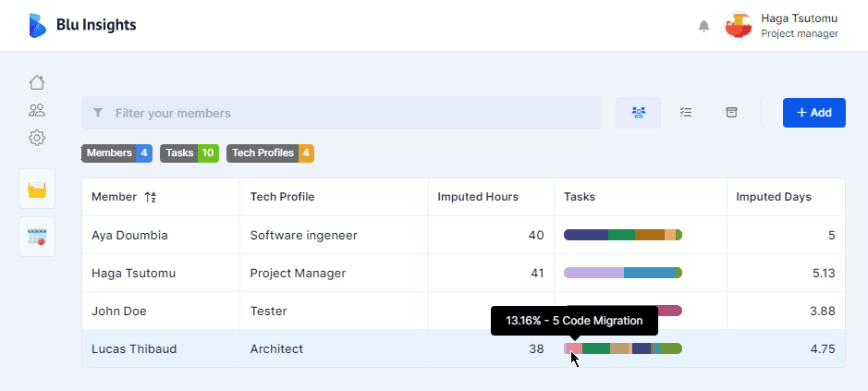Open the Haga Tsutomu avatar picture

[739, 26]
